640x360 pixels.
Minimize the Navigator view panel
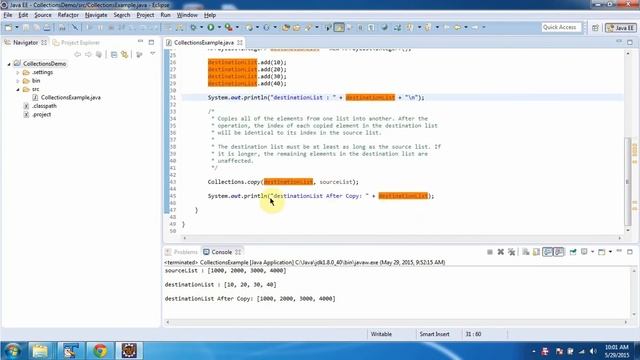point(140,42)
